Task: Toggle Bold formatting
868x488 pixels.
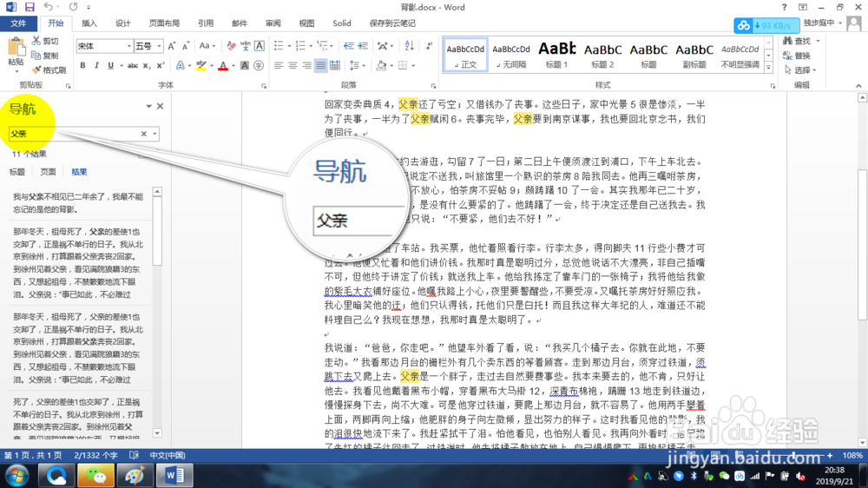Action: tap(82, 65)
